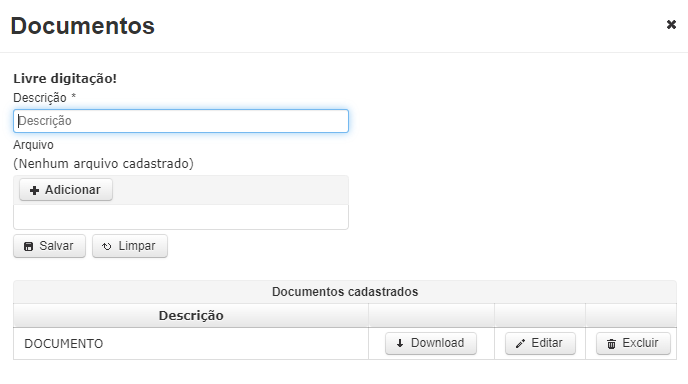This screenshot has width=688, height=384.
Task: Click the bold Descrição column header
Action: click(191, 316)
